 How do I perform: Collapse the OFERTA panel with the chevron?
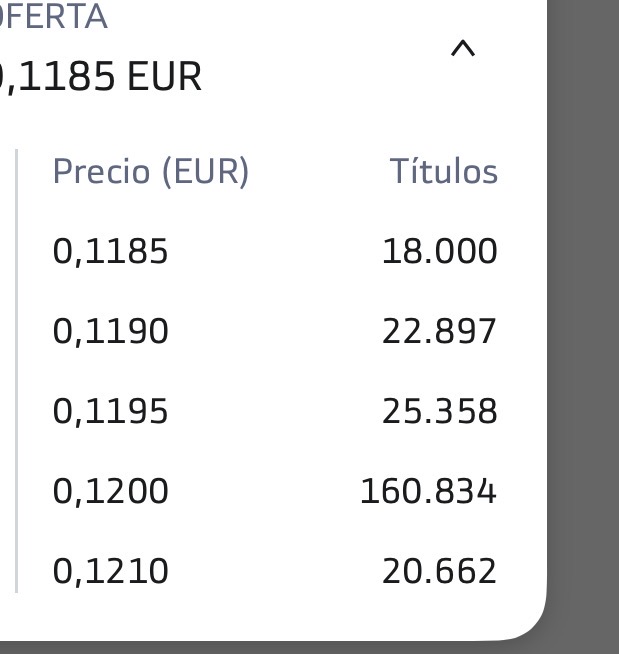(x=463, y=48)
